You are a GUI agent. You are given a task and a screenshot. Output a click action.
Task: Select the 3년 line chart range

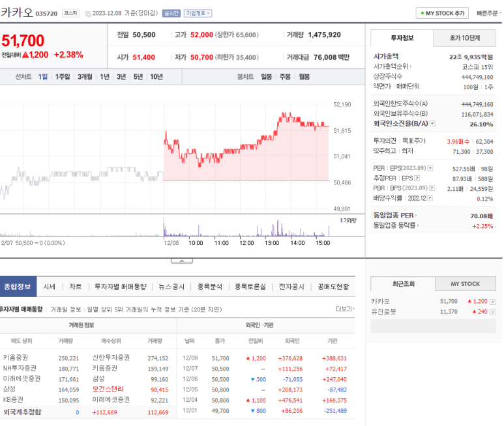121,77
